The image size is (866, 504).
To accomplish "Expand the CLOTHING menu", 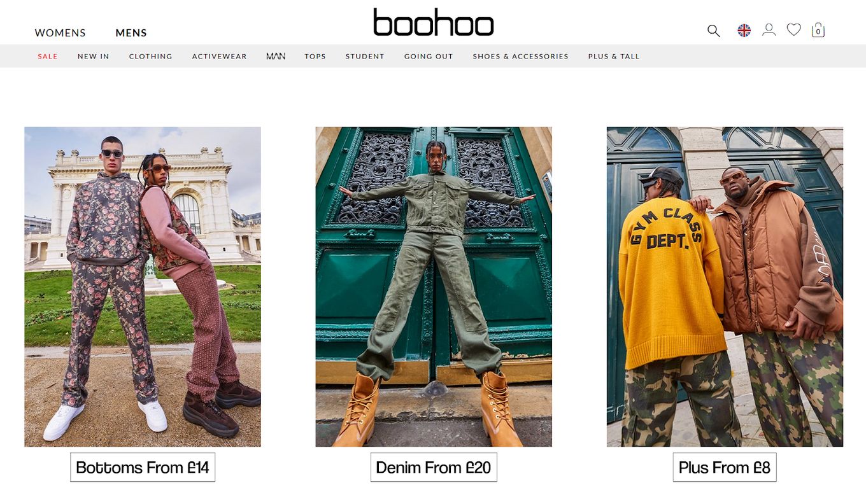I will (151, 57).
